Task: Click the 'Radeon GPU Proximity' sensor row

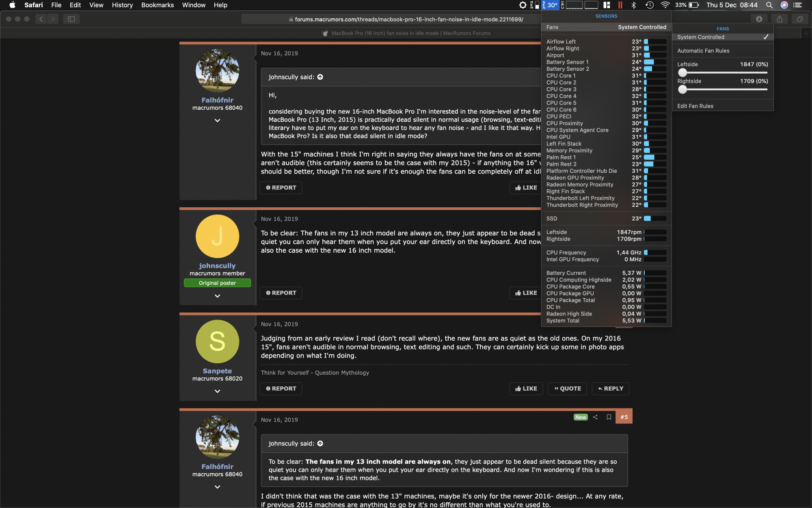Action: pos(606,178)
